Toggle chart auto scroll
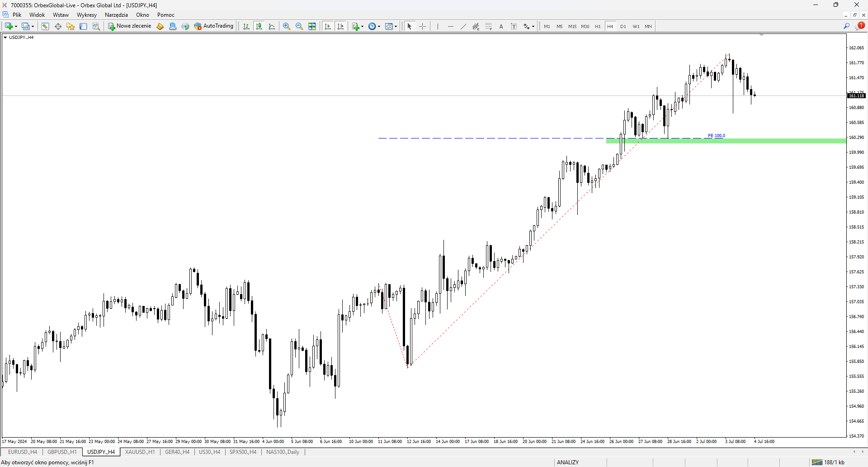The width and height of the screenshot is (868, 467). pos(328,26)
